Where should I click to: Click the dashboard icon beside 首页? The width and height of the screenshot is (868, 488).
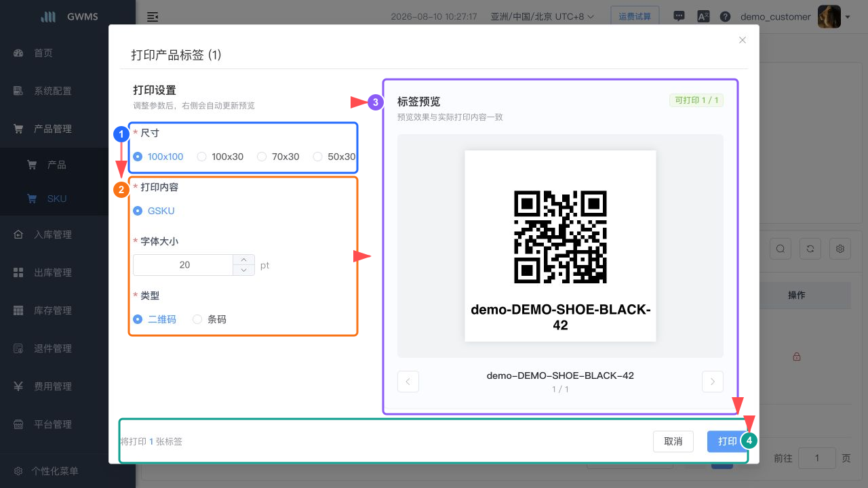[19, 53]
